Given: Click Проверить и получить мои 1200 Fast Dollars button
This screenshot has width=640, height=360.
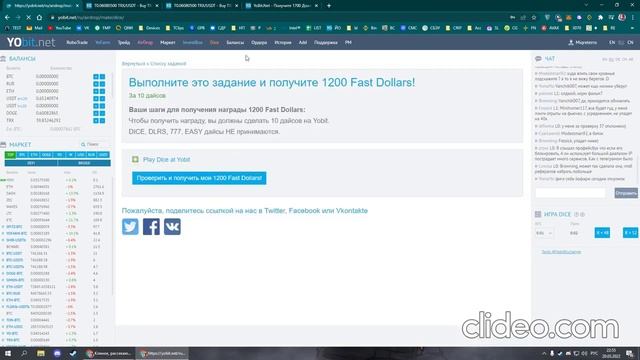Looking at the screenshot, I should [x=199, y=178].
